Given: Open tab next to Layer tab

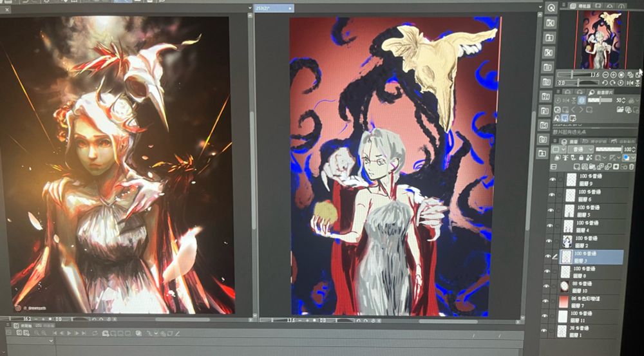Looking at the screenshot, I should [593, 141].
